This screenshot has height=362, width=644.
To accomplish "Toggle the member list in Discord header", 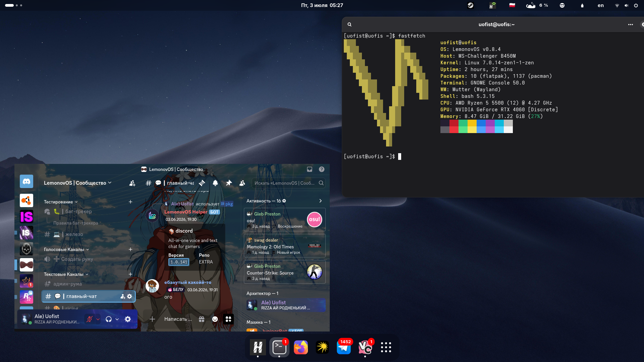I will [242, 183].
